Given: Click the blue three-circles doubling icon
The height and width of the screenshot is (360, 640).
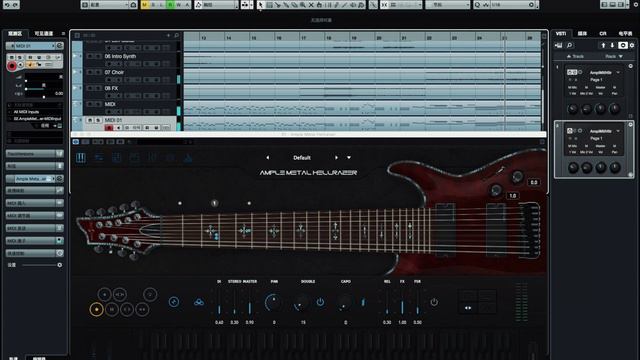Looking at the screenshot, I should [x=199, y=302].
